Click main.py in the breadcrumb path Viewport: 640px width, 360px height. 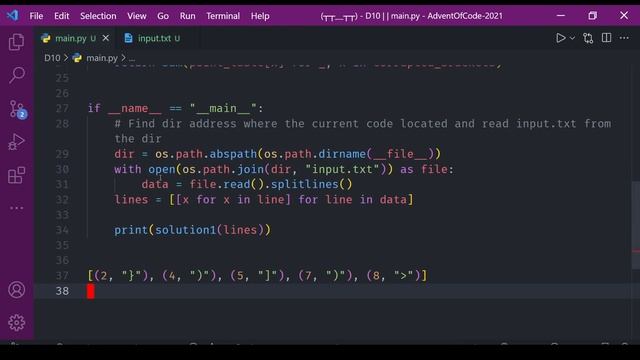(x=102, y=58)
